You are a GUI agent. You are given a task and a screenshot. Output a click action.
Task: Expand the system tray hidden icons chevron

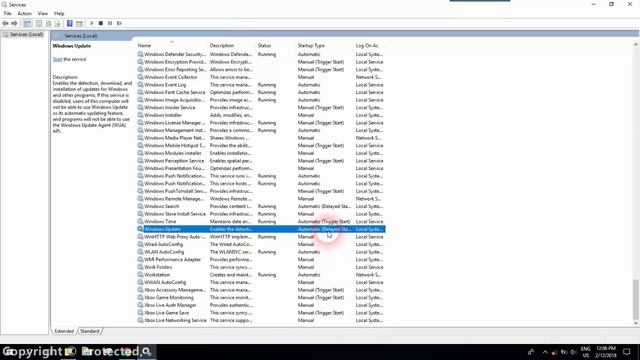point(545,352)
